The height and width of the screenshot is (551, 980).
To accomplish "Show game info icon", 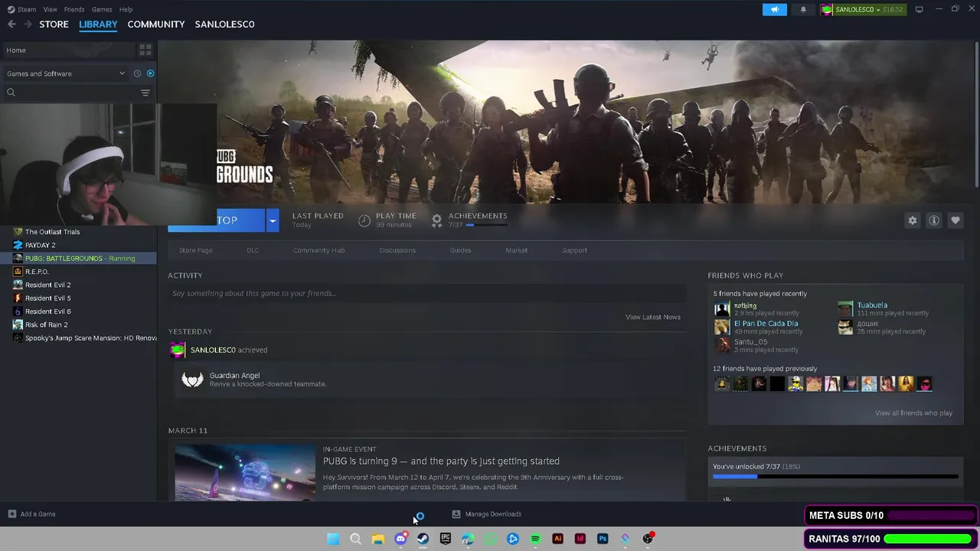I will [x=933, y=220].
